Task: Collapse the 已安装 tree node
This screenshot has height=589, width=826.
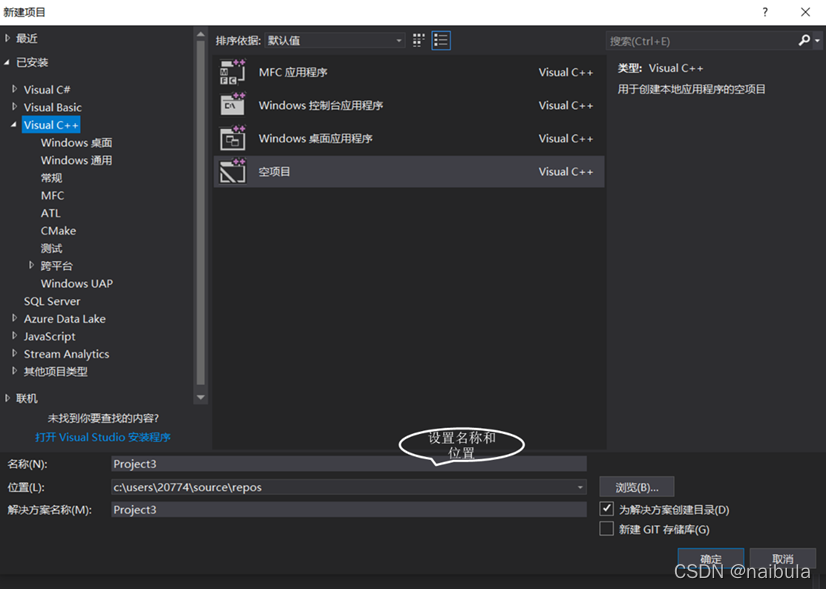Action: [7, 62]
